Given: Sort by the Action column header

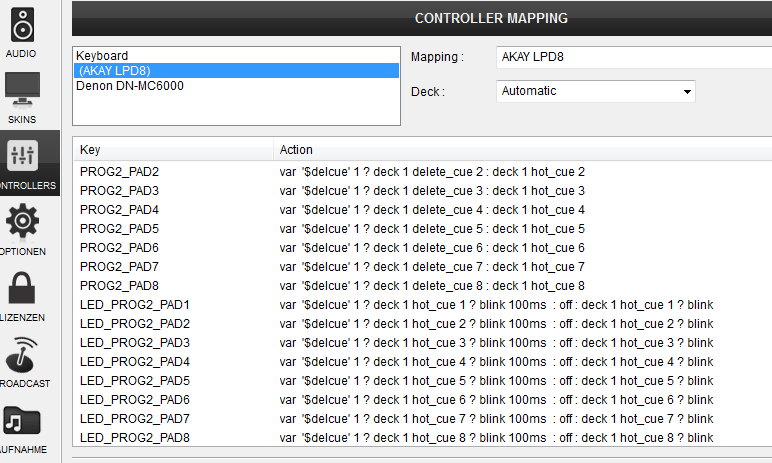Looking at the screenshot, I should pyautogui.click(x=523, y=150).
